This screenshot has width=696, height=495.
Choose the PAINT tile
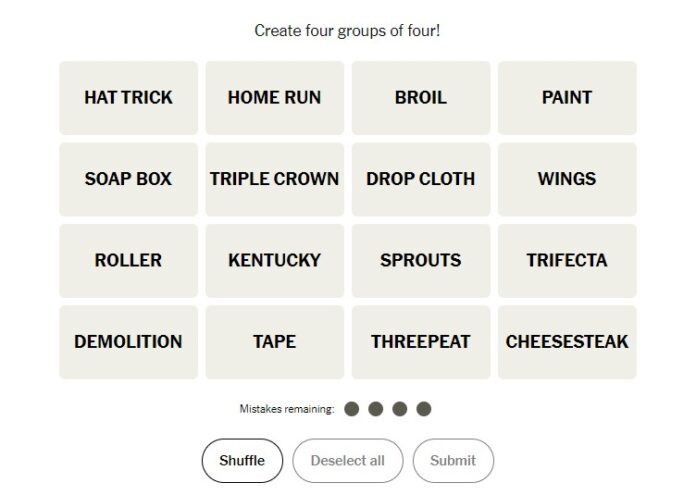[567, 98]
